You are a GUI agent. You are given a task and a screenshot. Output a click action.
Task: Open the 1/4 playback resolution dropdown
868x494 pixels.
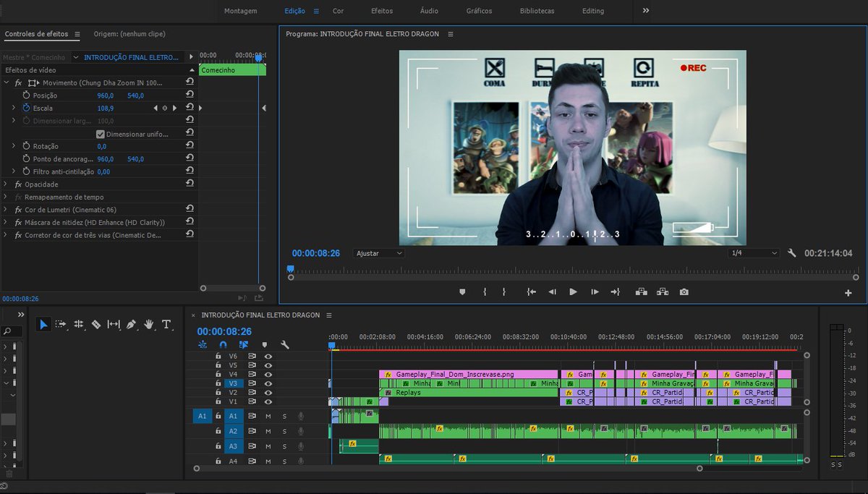[x=754, y=253]
